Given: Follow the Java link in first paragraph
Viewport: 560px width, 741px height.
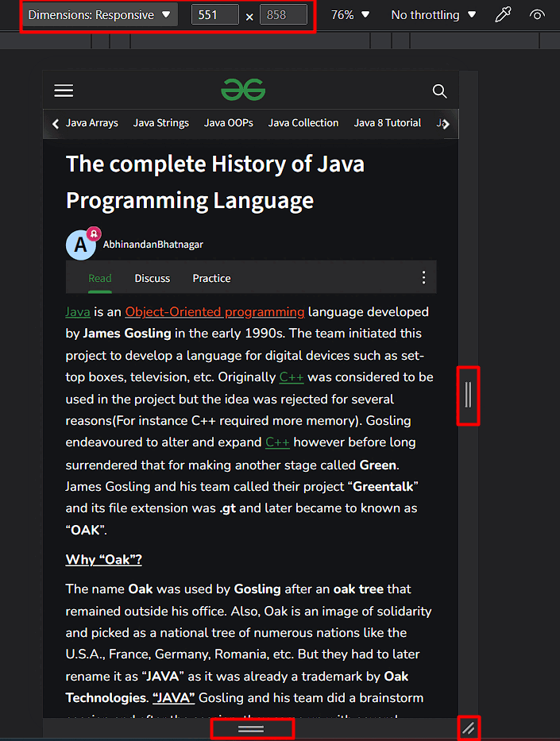Looking at the screenshot, I should click(78, 312).
